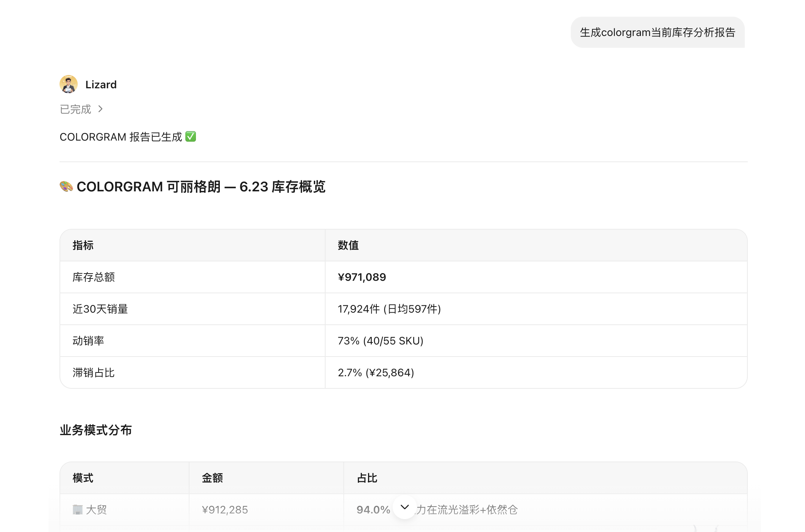Open the 已完成 status label
The width and height of the screenshot is (805, 532).
click(75, 109)
